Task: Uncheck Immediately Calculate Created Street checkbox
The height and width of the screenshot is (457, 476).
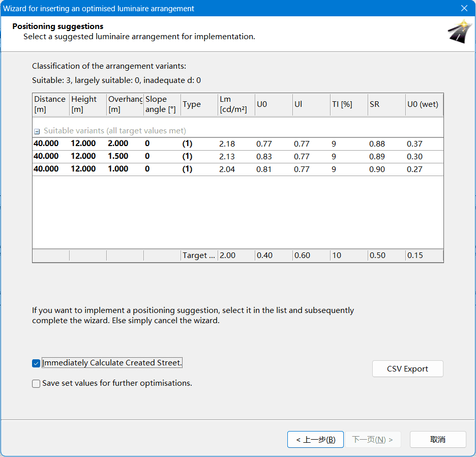Action: [36, 363]
